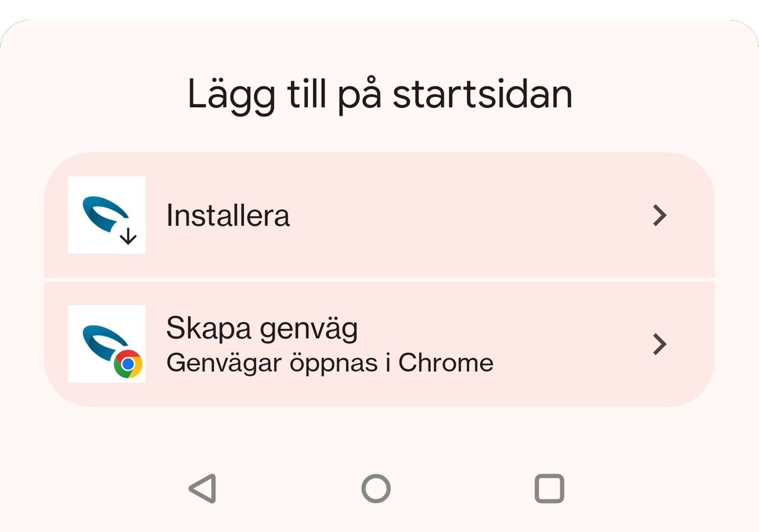Open the Installera chevron arrow
Image resolution: width=759 pixels, height=532 pixels.
coord(659,215)
